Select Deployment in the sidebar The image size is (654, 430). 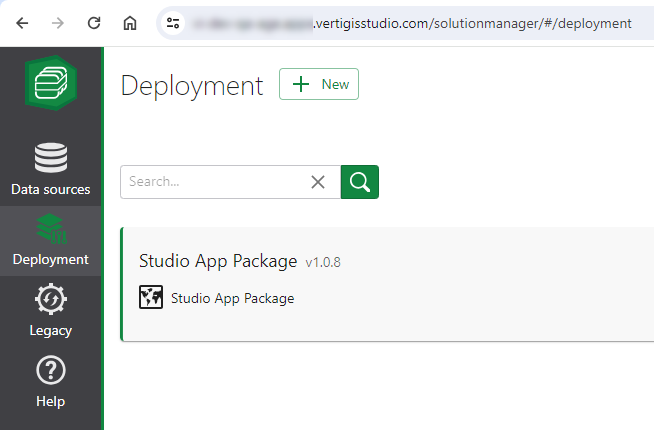click(x=51, y=241)
